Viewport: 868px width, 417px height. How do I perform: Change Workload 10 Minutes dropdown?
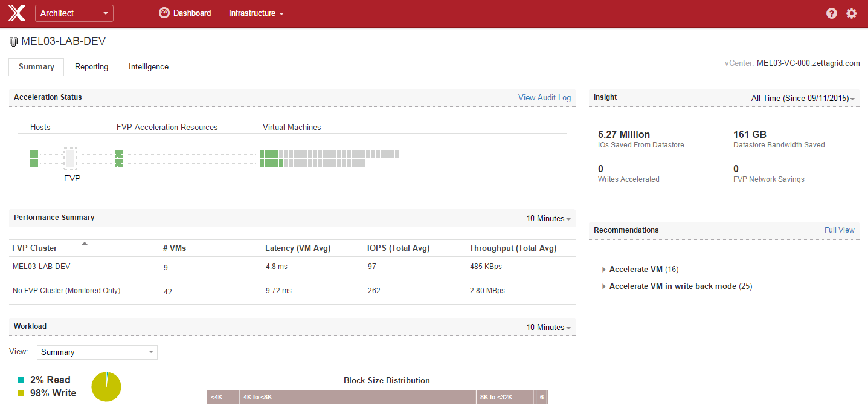pyautogui.click(x=548, y=327)
